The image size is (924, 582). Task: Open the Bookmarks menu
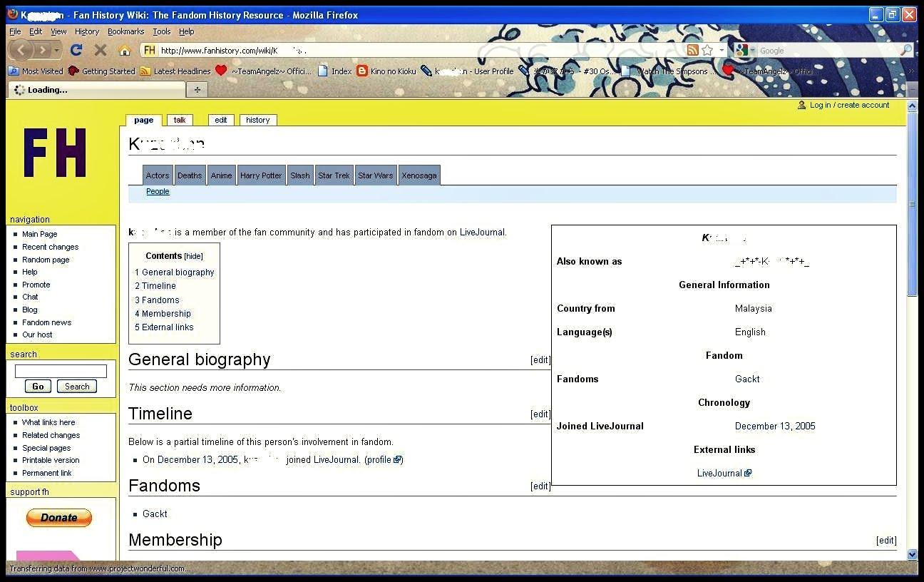click(126, 31)
